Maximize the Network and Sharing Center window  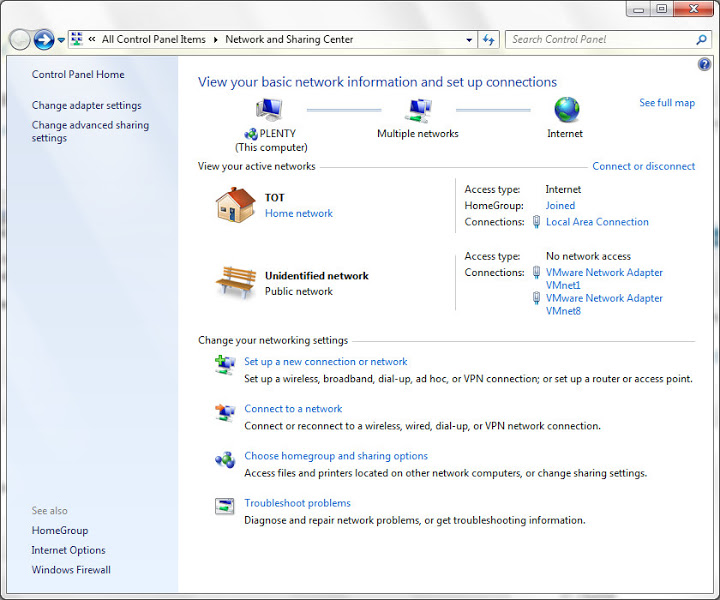[661, 9]
